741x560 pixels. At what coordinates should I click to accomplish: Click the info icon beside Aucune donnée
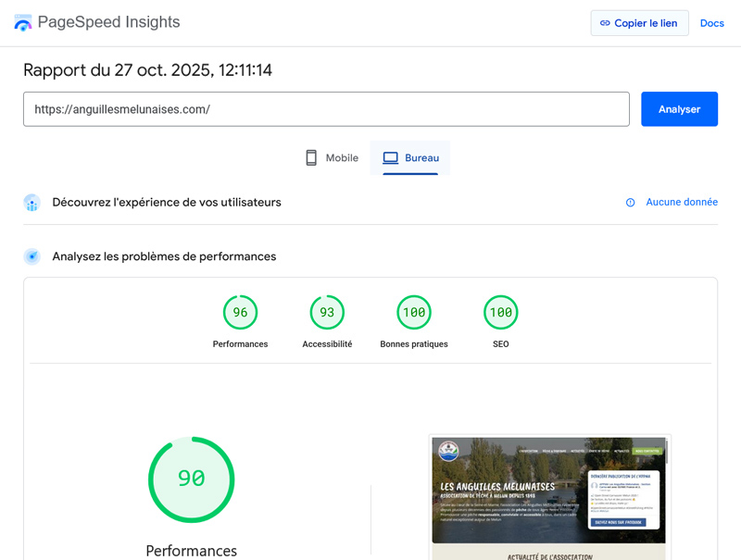click(631, 202)
